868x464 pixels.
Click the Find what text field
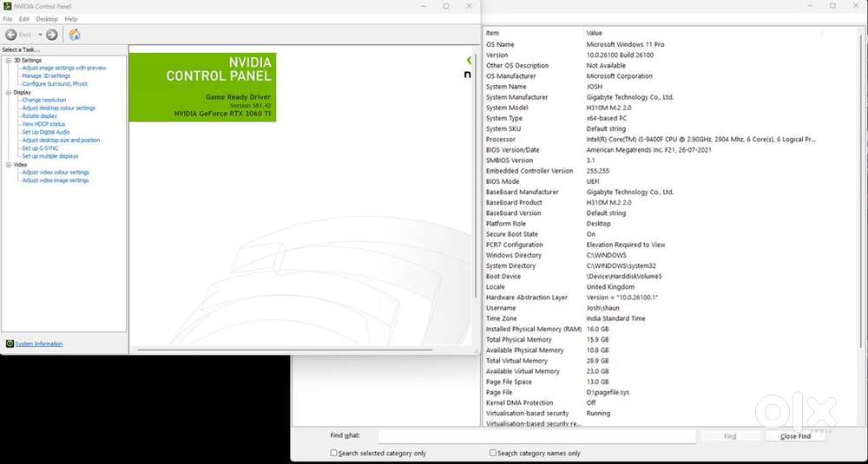(536, 436)
